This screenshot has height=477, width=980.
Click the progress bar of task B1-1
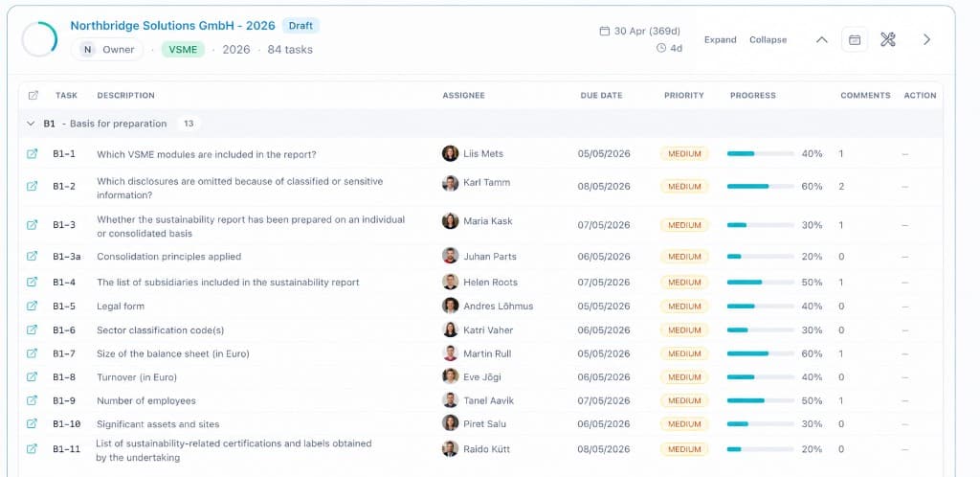point(761,154)
